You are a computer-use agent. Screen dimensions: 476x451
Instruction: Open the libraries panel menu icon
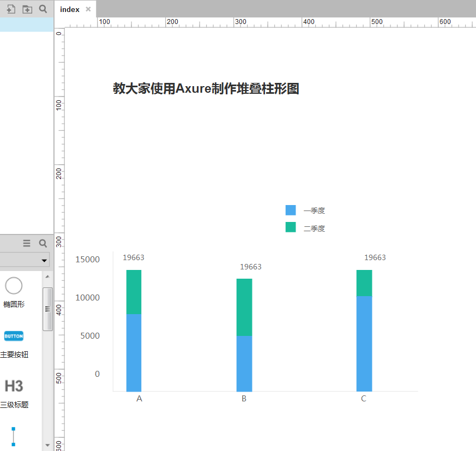[x=27, y=243]
